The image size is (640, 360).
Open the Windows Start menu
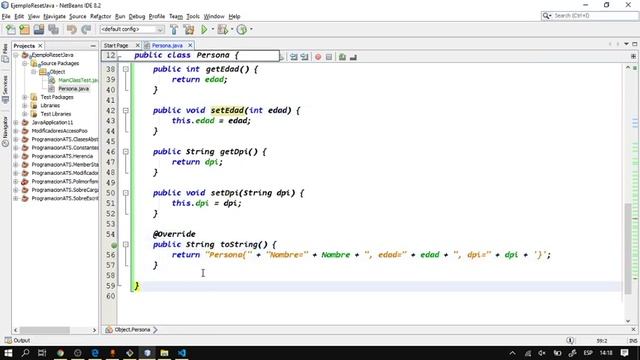pyautogui.click(x=8, y=353)
